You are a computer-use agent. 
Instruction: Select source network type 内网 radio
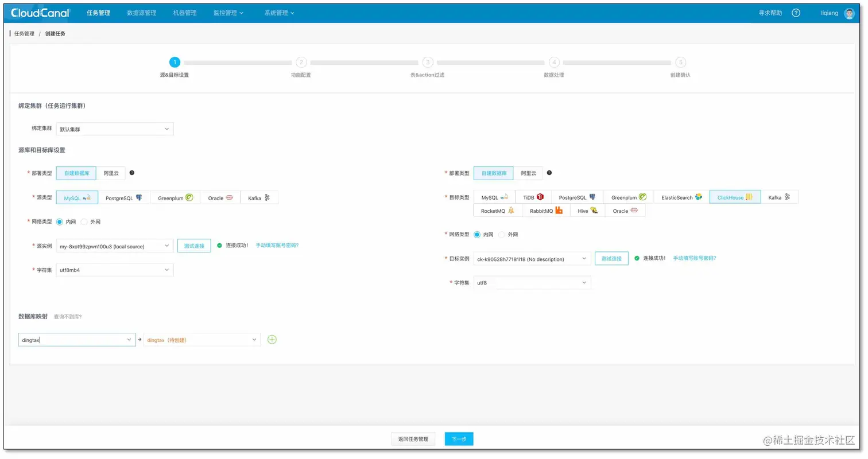click(x=60, y=221)
